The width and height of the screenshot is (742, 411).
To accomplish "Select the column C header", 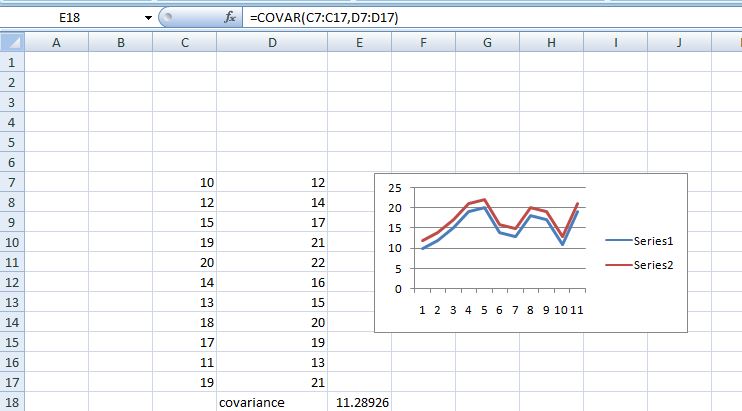I will point(184,41).
